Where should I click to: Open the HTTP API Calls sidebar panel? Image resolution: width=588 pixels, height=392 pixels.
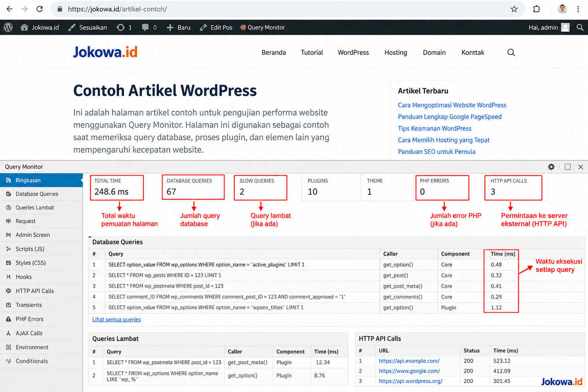(x=41, y=291)
